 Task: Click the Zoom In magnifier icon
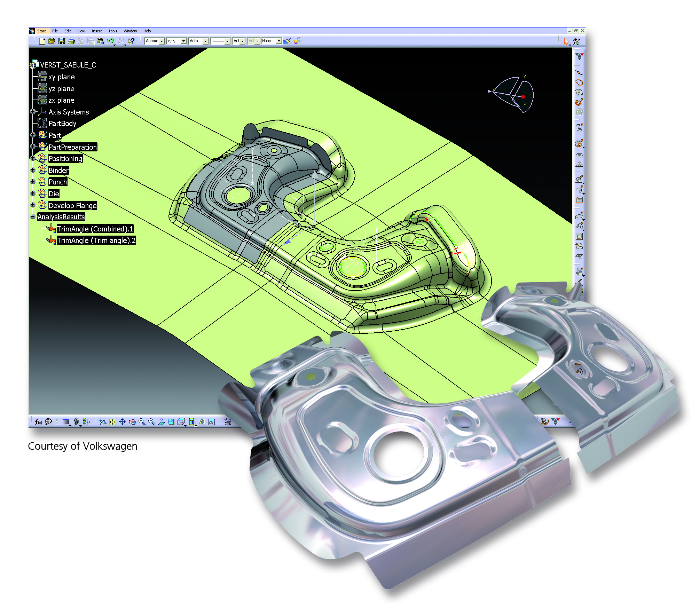point(142,422)
